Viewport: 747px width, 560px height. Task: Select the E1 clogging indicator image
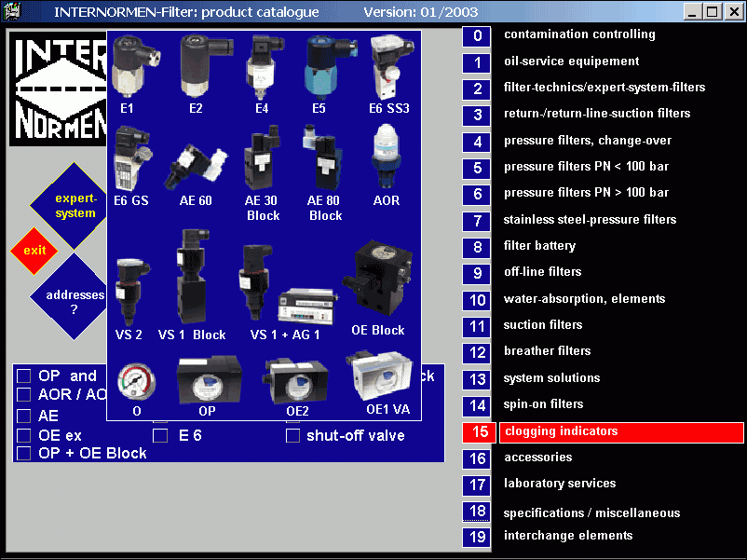pyautogui.click(x=134, y=67)
